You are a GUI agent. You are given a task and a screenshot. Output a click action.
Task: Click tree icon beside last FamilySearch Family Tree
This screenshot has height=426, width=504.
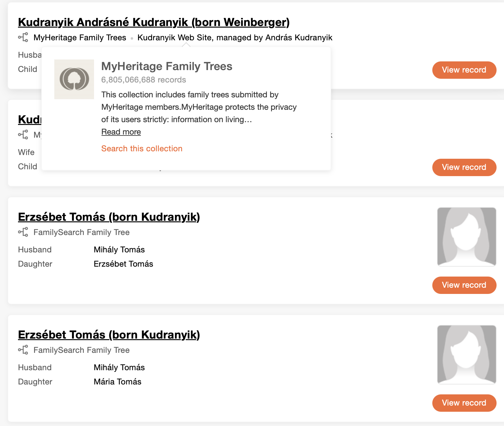[23, 350]
